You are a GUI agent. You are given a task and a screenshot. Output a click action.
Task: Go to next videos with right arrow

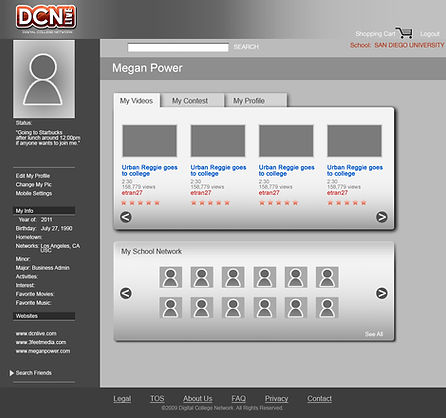382,217
